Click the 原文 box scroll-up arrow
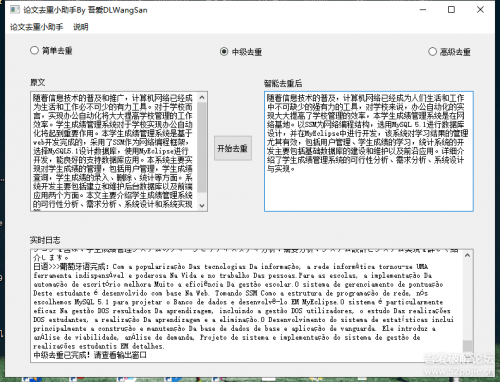Screen dimensions: 500x382 pos(202,97)
